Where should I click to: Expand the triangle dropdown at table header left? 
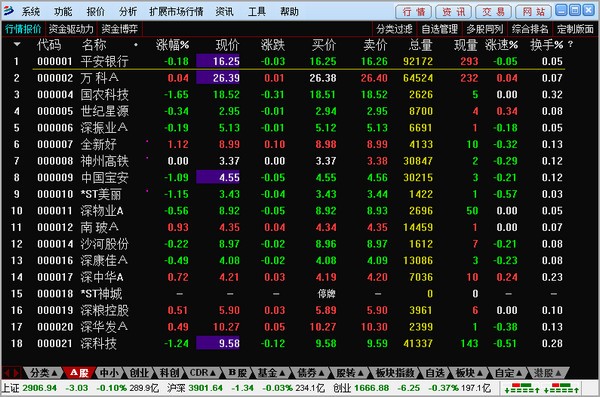click(x=17, y=44)
